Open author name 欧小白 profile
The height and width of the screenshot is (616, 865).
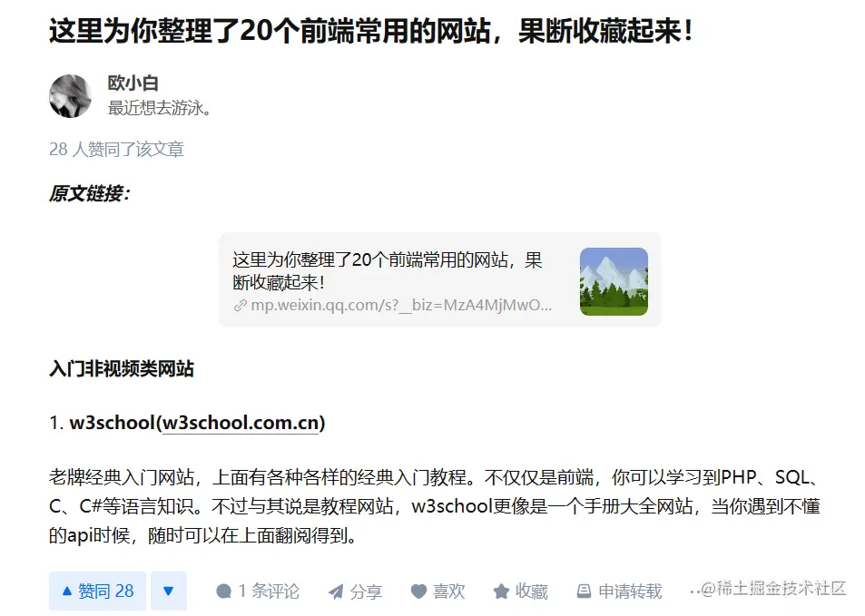pyautogui.click(x=133, y=83)
